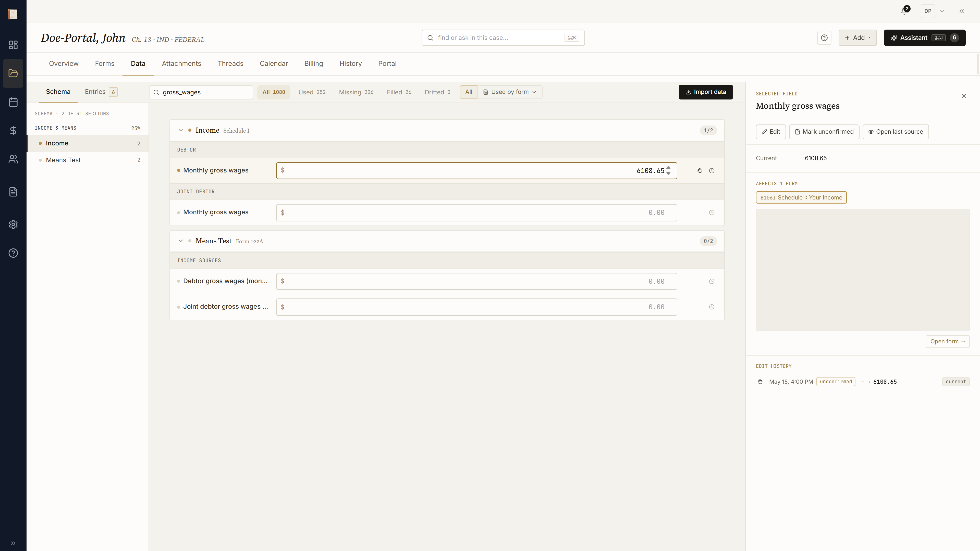The height and width of the screenshot is (551, 980).
Task: Switch to the Threads tab
Action: [230, 64]
